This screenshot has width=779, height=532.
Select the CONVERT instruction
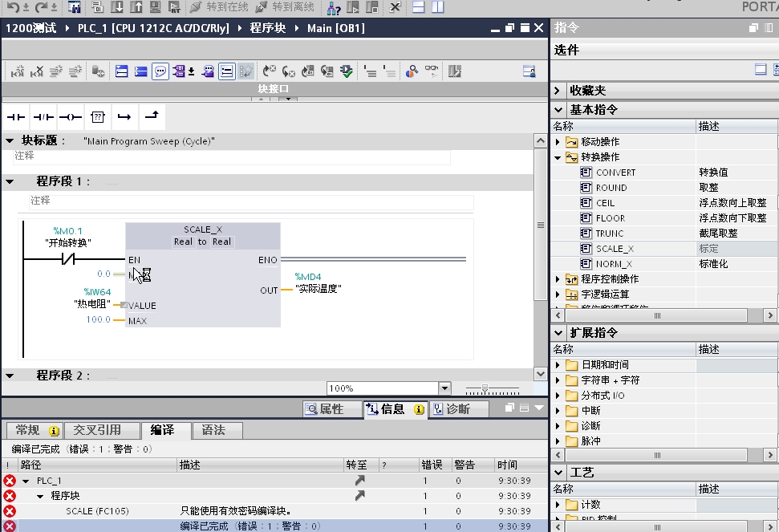coord(615,173)
